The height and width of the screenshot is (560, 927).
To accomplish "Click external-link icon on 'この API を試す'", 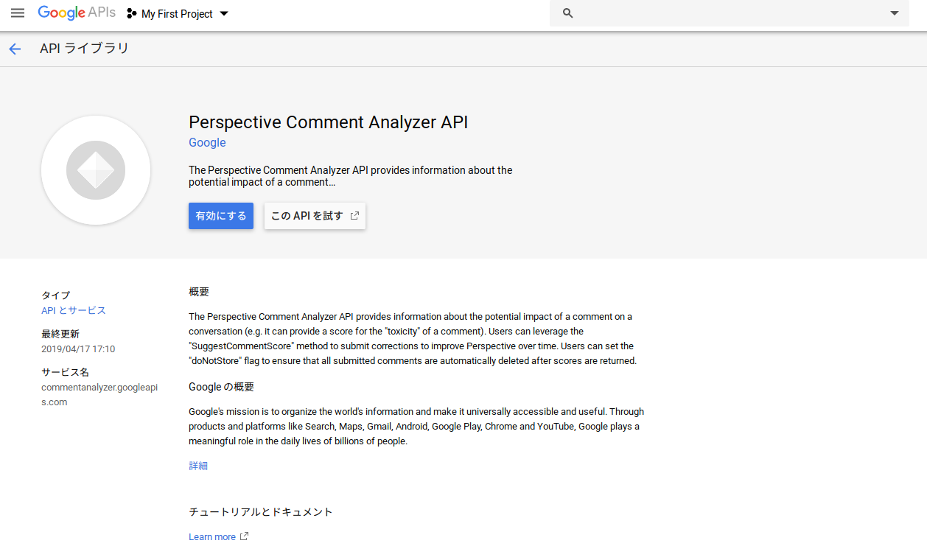I will pos(354,216).
